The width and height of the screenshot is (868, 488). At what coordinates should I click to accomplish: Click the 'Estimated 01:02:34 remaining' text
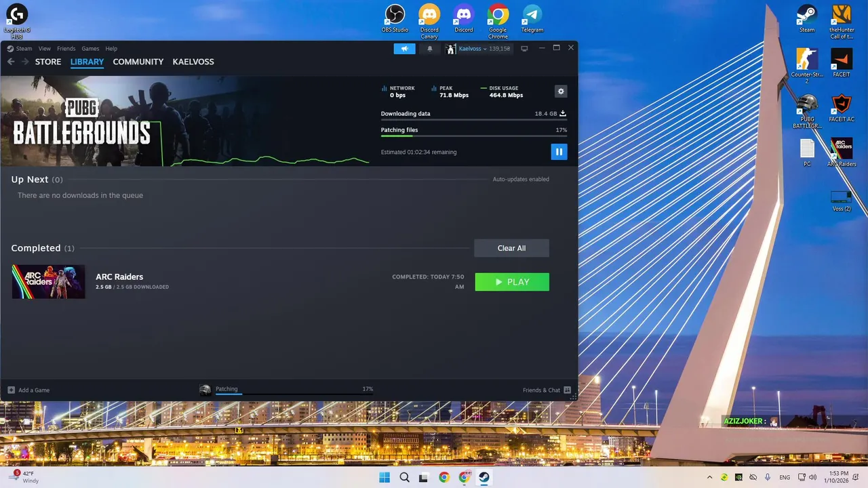(x=418, y=152)
